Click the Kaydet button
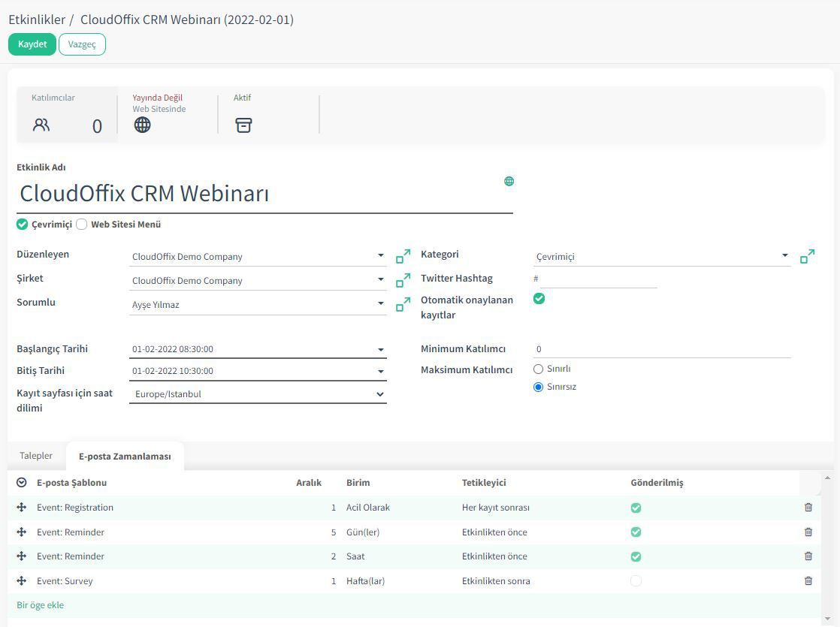 32,44
